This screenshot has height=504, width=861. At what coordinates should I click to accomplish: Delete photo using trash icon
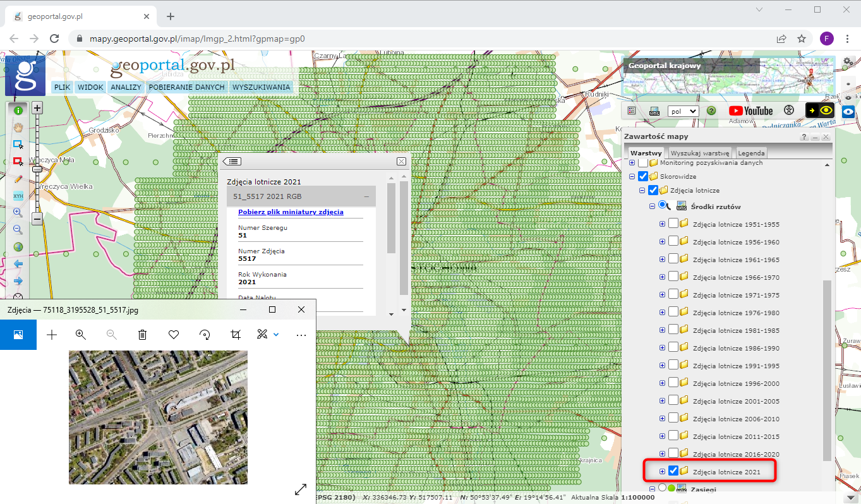pos(143,335)
